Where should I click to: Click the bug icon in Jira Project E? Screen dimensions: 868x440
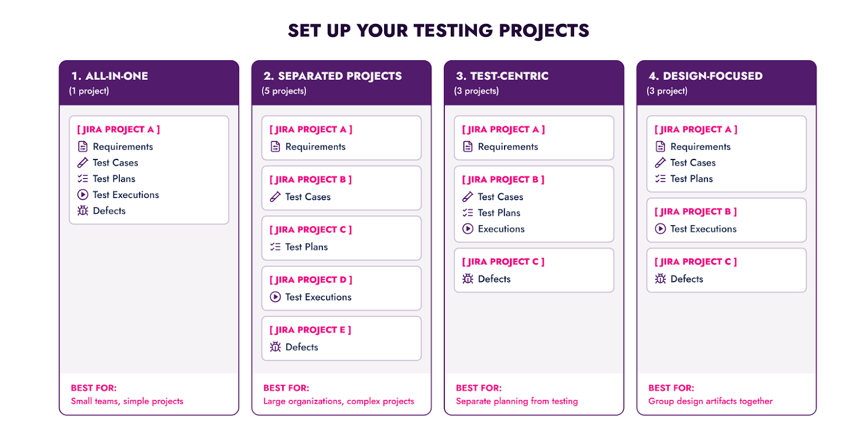pos(276,347)
